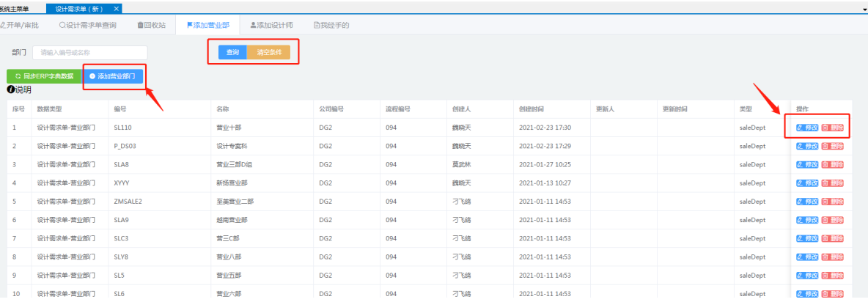Edit the SLA8 营业三部D组 row
This screenshot has width=868, height=302.
tap(807, 165)
